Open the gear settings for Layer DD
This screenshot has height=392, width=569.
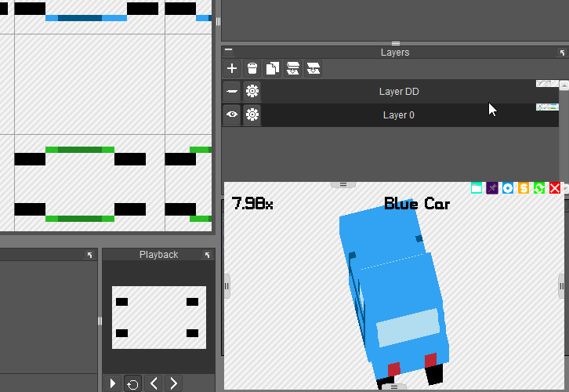click(x=252, y=91)
